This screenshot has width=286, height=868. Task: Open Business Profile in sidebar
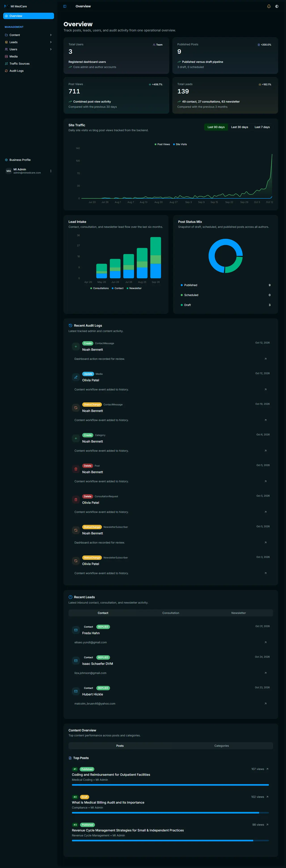29,160
